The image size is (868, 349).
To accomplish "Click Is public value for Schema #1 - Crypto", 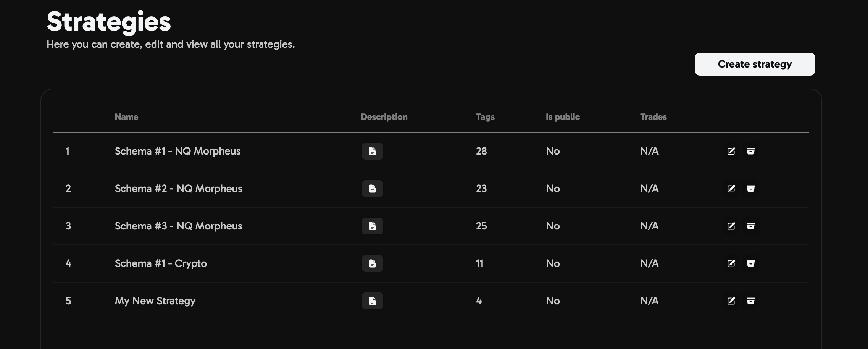I will coord(553,263).
